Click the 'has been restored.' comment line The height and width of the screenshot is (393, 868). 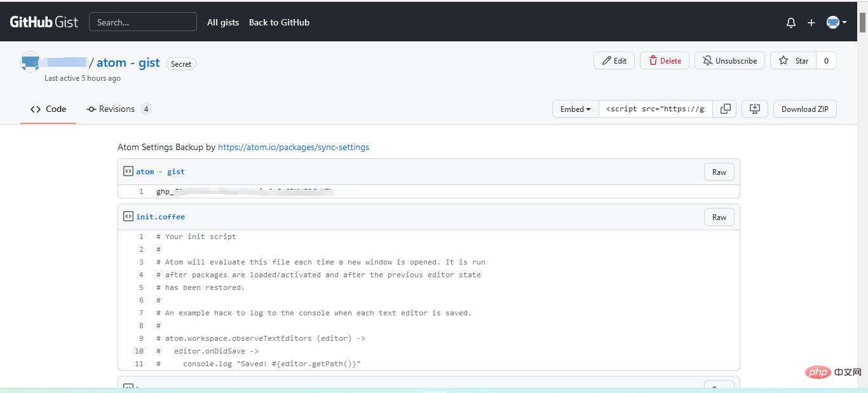pos(200,287)
